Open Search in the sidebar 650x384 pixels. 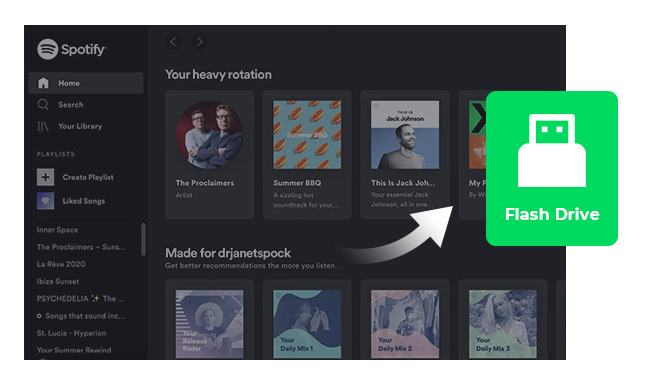(70, 105)
